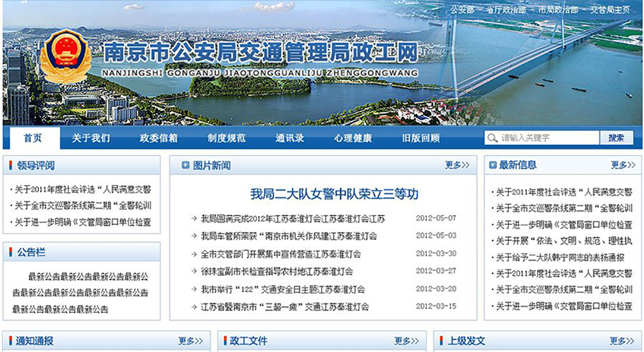Open 关于给予二大队韩宁同志的表扬通报 in 最新信息
Image resolution: width=644 pixels, height=352 pixels.
[x=560, y=257]
